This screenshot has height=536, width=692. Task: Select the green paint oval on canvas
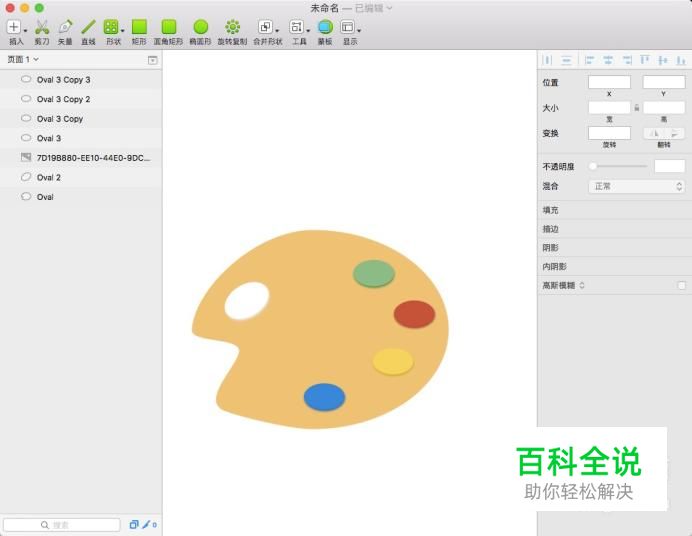(374, 274)
